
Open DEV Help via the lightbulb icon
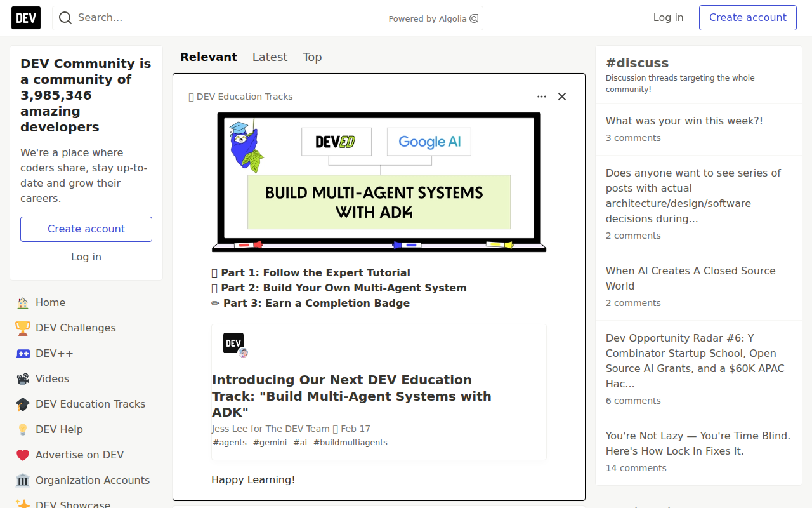pos(23,430)
